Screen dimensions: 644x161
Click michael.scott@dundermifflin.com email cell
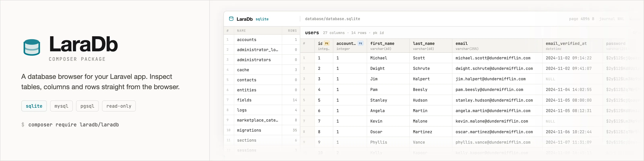[x=497, y=58]
